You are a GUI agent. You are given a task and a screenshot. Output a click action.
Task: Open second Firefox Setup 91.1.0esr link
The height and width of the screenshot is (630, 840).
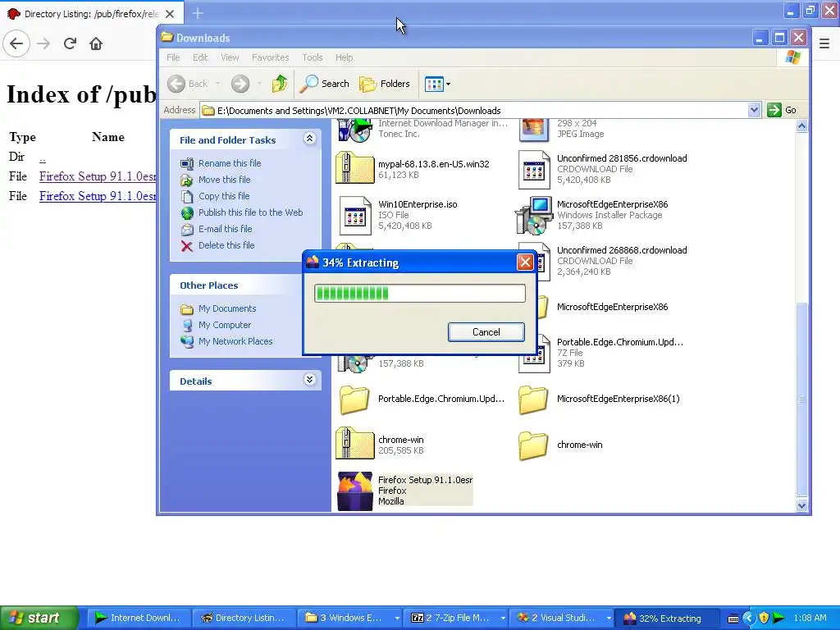pyautogui.click(x=98, y=196)
